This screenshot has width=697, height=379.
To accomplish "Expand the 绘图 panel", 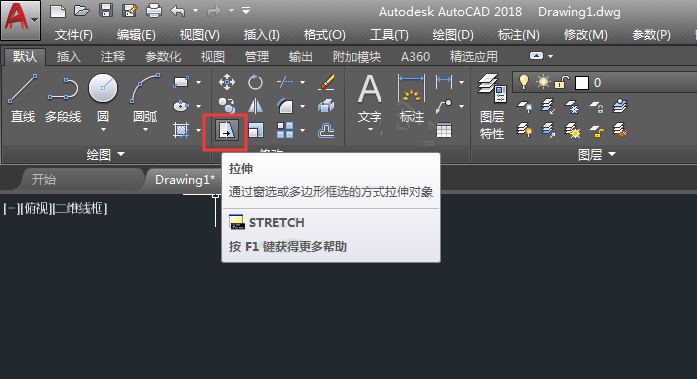I will [105, 155].
